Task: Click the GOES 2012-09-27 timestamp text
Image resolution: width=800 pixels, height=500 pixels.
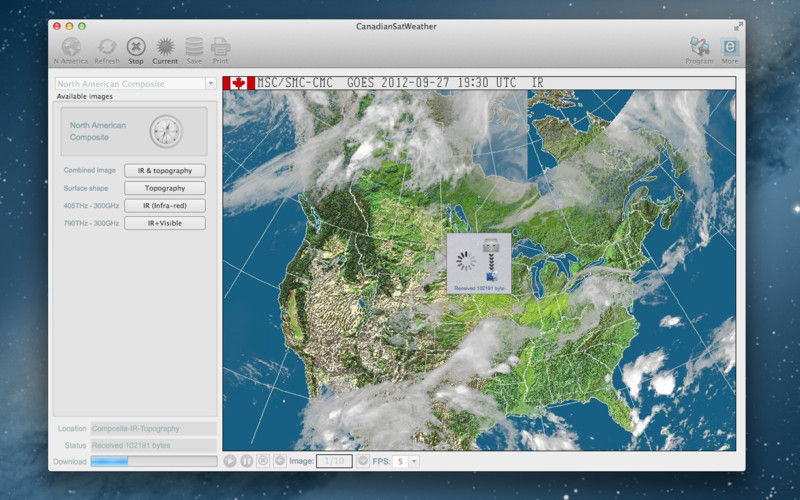Action: click(x=432, y=83)
